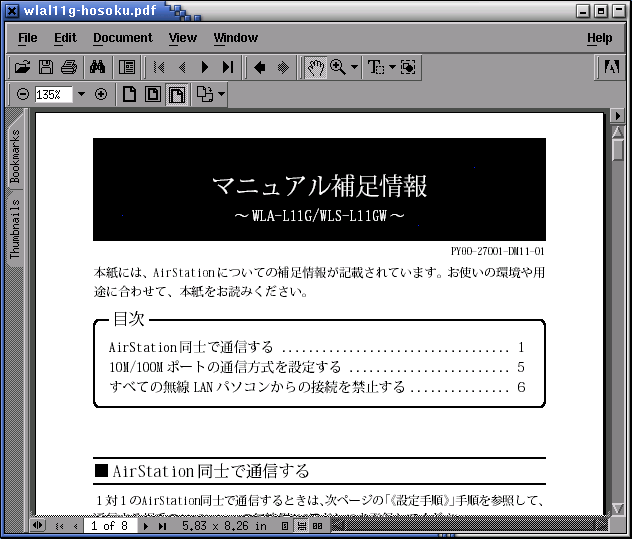The width and height of the screenshot is (632, 539).
Task: Select the Text Select tool
Action: 376,67
